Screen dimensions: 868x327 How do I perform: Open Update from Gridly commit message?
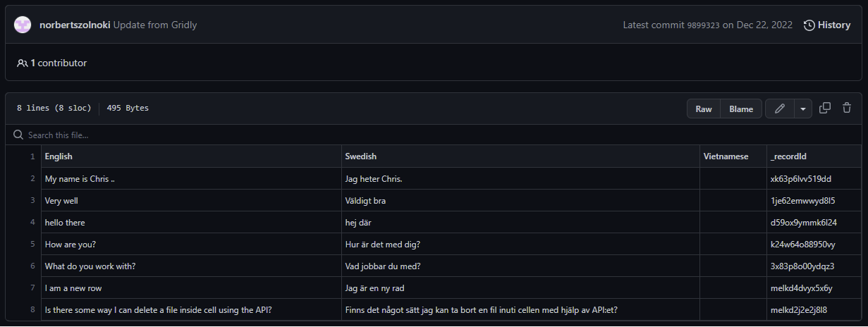click(155, 25)
